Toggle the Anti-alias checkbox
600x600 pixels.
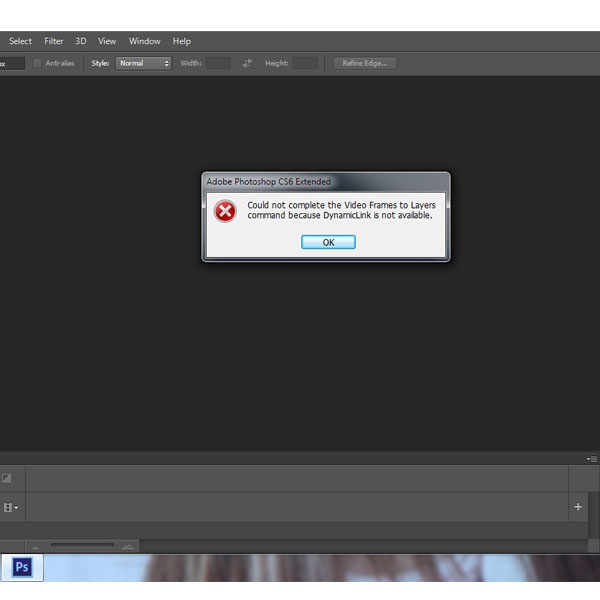[38, 63]
